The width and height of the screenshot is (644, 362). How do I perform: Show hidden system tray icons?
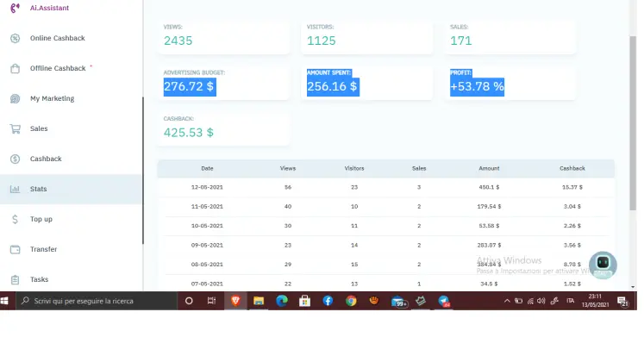[x=507, y=301]
